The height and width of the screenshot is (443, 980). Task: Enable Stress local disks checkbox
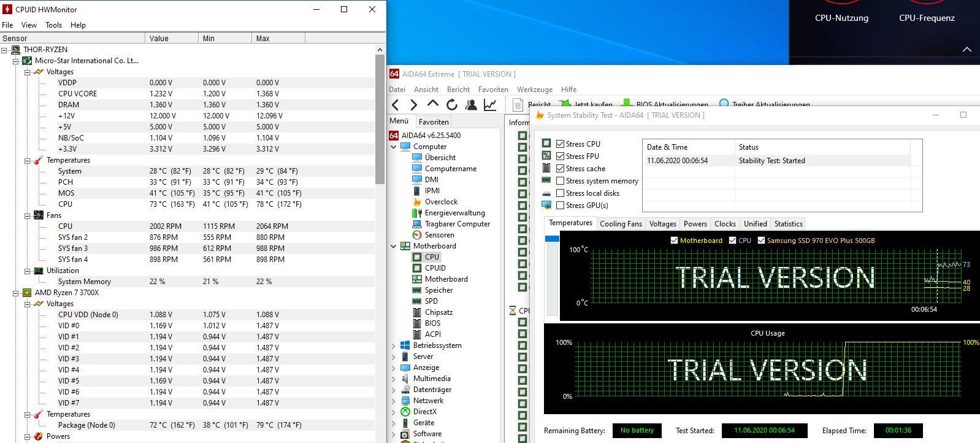coord(560,193)
